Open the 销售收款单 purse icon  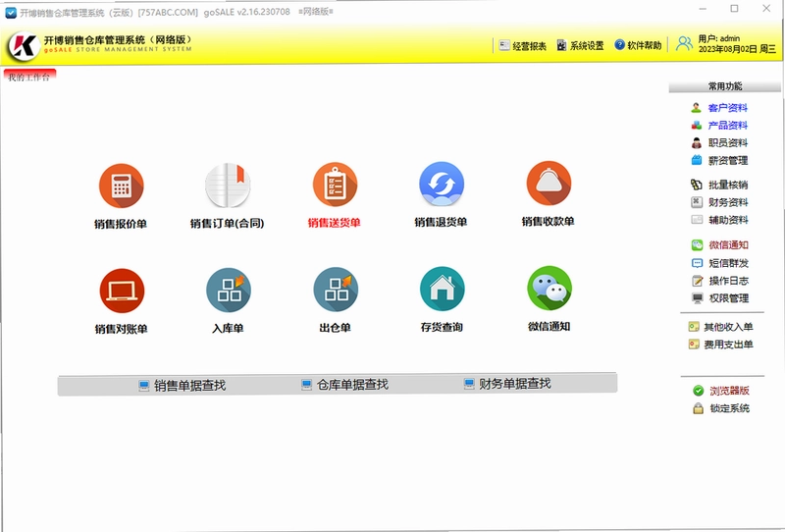click(549, 184)
